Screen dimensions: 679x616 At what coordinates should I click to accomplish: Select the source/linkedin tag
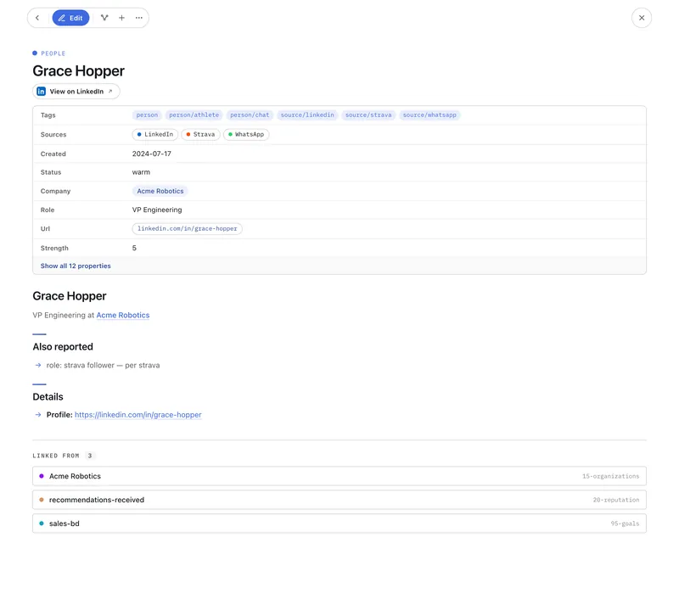pyautogui.click(x=307, y=115)
